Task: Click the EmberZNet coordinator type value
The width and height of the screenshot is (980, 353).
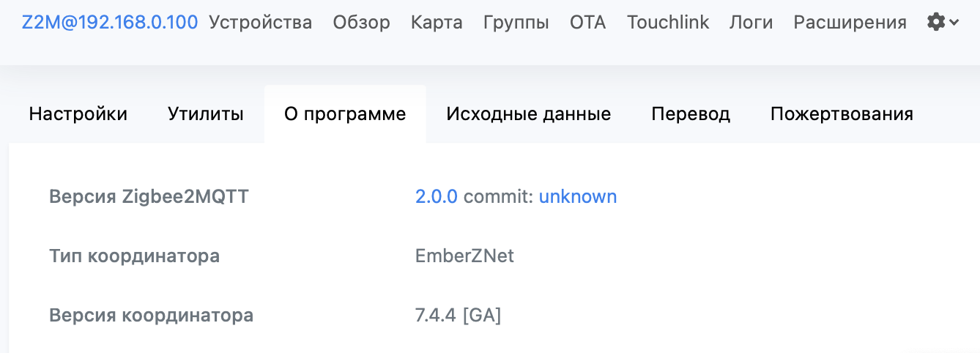Action: tap(464, 256)
